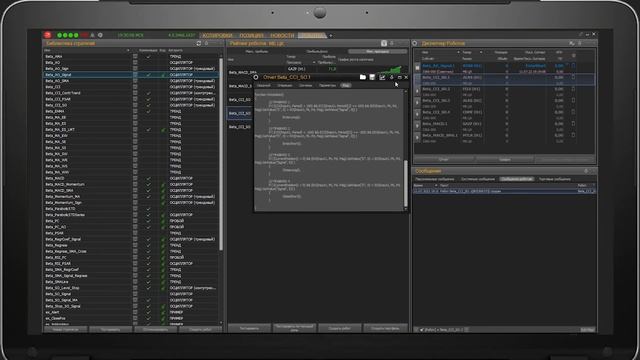Select the Персональные сообщения tab

435,179
